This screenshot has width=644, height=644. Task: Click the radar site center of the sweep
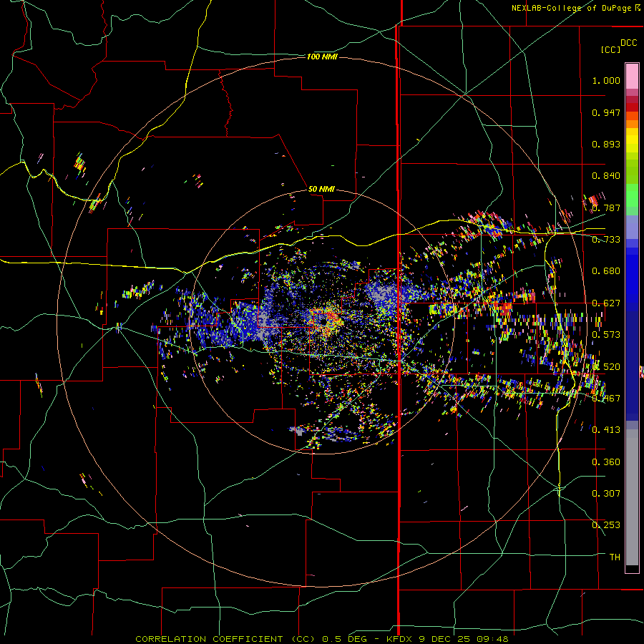323,323
